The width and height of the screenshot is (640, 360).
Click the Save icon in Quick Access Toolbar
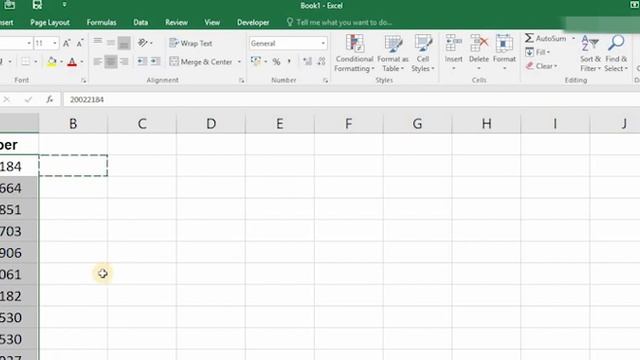pyautogui.click(x=37, y=5)
